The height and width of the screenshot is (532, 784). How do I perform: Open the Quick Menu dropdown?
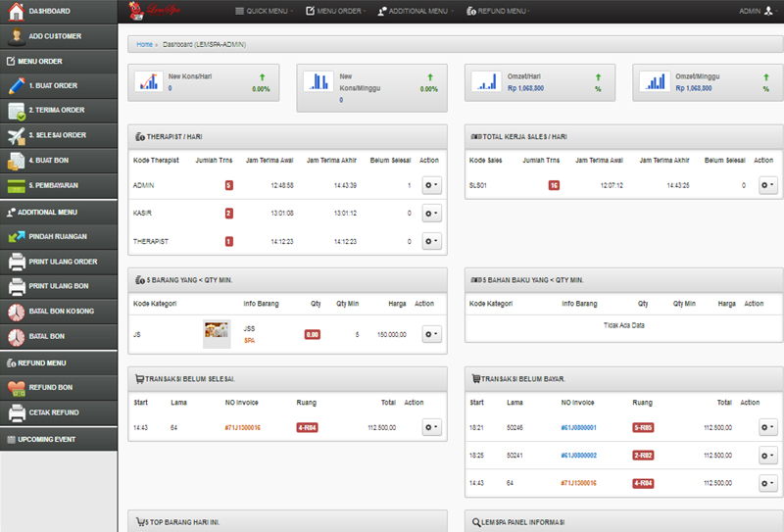[264, 11]
